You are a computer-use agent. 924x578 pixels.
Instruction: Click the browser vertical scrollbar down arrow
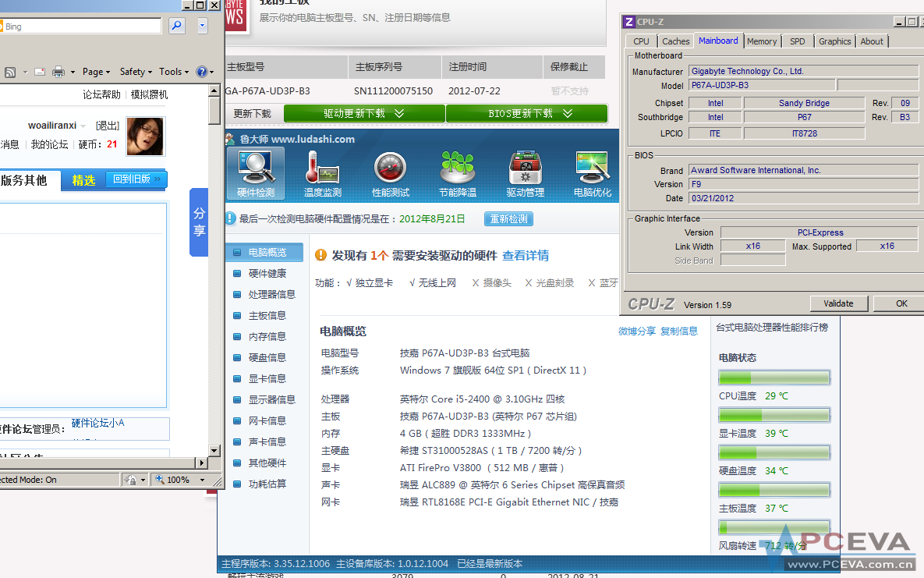point(214,451)
